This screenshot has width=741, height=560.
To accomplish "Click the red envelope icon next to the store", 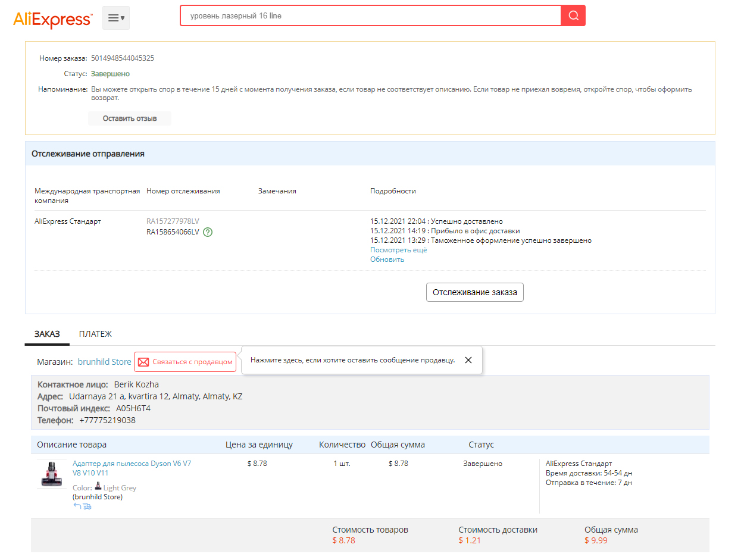I will 143,362.
